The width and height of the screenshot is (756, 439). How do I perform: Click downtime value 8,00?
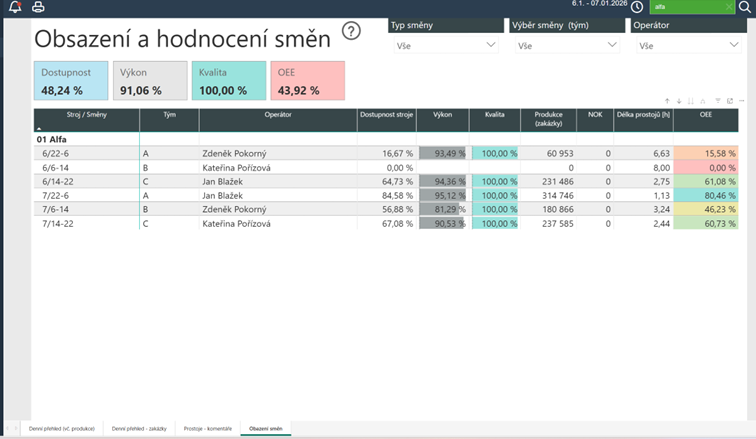coord(662,168)
